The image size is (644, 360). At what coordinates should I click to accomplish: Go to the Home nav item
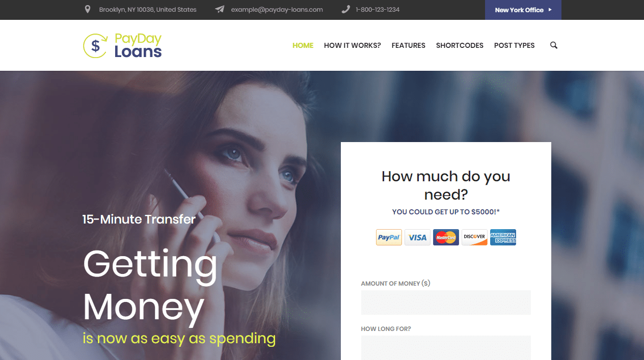point(303,45)
